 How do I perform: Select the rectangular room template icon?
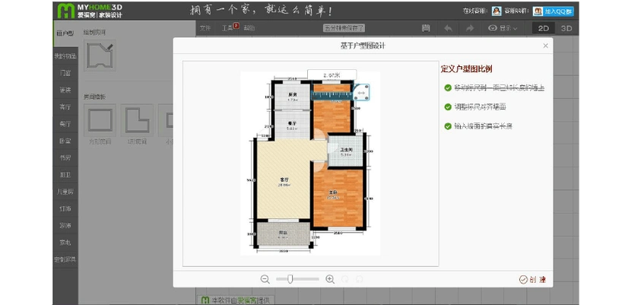coord(100,119)
